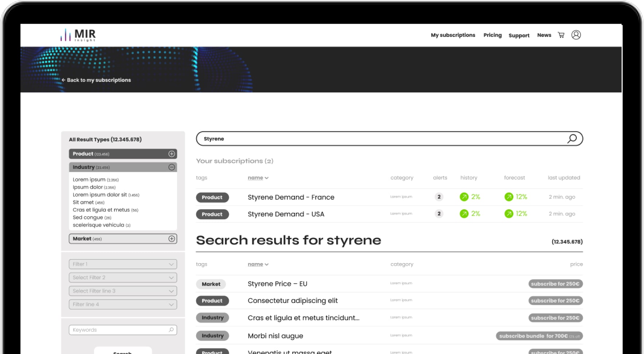Click into the Keywords input field
The height and width of the screenshot is (354, 644).
click(x=119, y=330)
